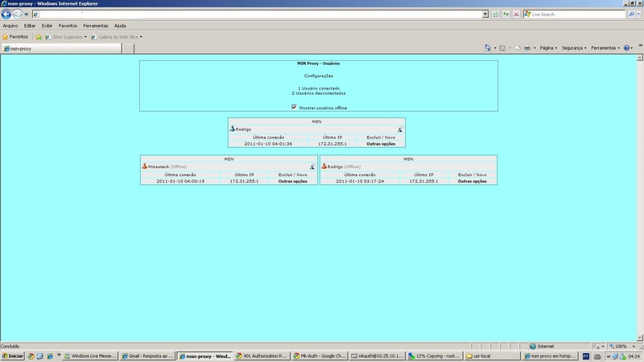The image size is (644, 362).
Task: Click the 2011-01-10 04:00:19 connection time
Action: click(x=180, y=181)
